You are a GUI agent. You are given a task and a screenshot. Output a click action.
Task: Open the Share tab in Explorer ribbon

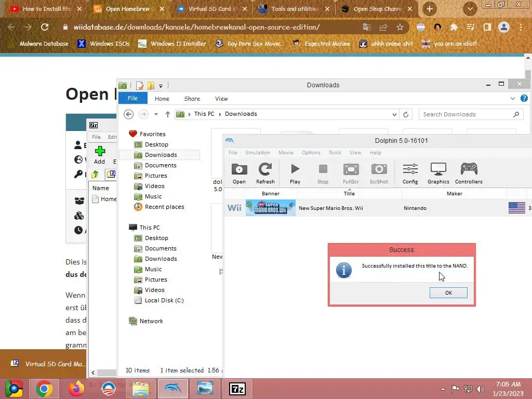pyautogui.click(x=192, y=99)
